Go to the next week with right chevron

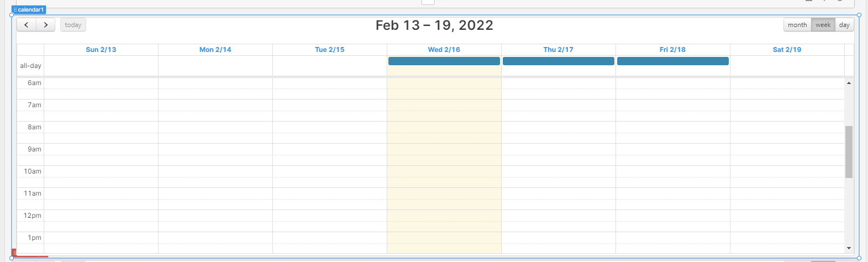[x=46, y=25]
